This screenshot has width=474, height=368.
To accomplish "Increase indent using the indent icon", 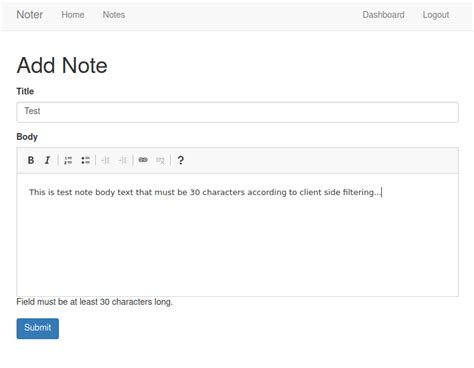I will pos(123,160).
